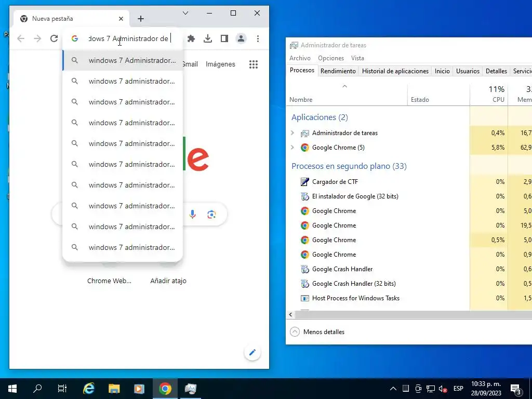Open Imágenes link on Google page
Screen dimensions: 532x399
pos(220,64)
